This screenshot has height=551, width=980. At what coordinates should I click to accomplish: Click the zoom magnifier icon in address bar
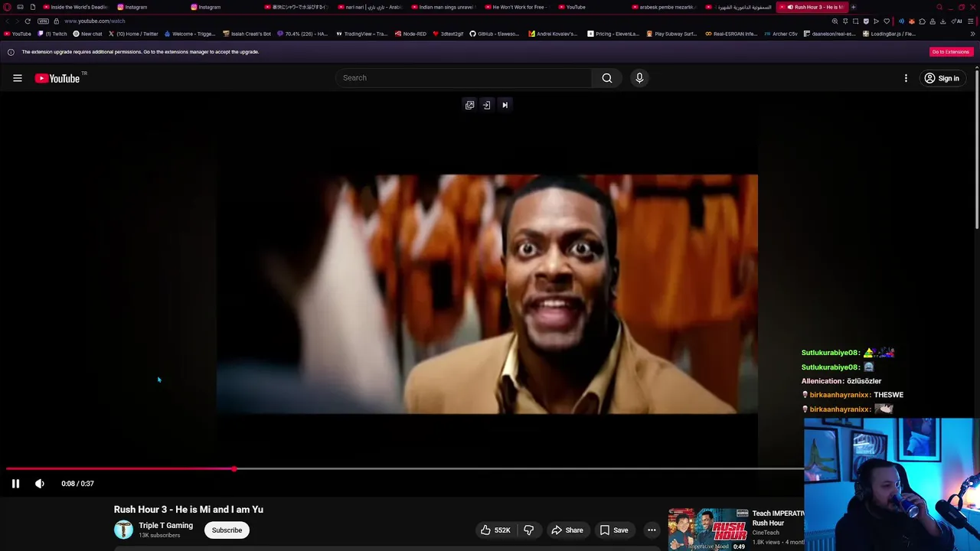click(x=835, y=21)
